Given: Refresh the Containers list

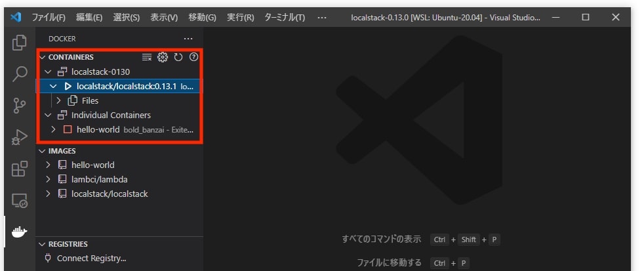Looking at the screenshot, I should 178,57.
